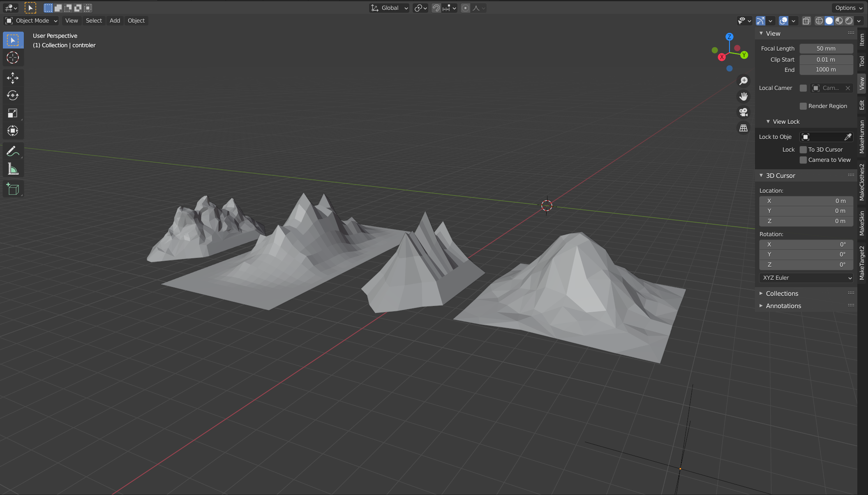
Task: Enable the Render Region checkbox
Action: tap(803, 106)
